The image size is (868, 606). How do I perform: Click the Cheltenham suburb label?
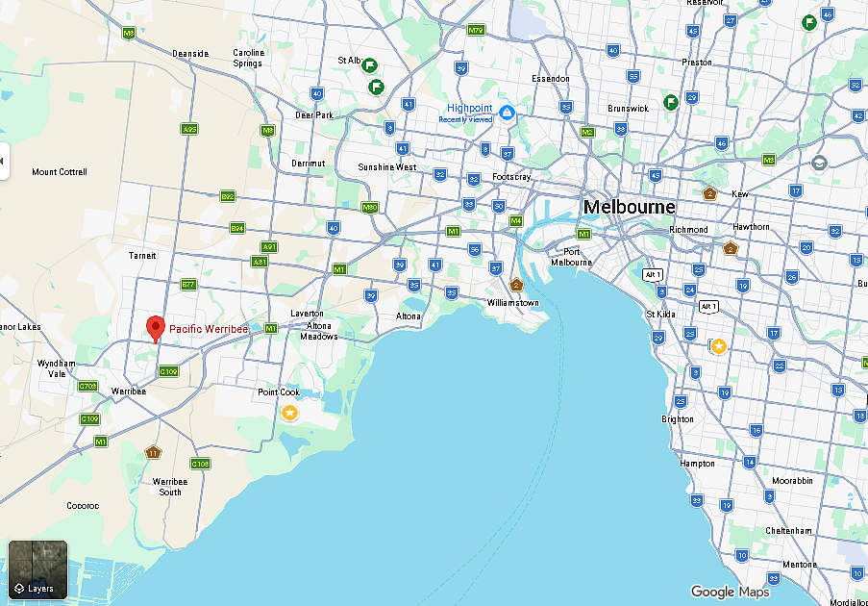click(x=788, y=531)
